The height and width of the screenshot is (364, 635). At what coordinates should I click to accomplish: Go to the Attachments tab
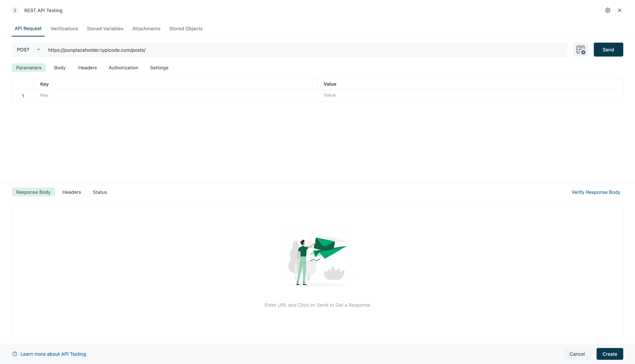tap(146, 28)
